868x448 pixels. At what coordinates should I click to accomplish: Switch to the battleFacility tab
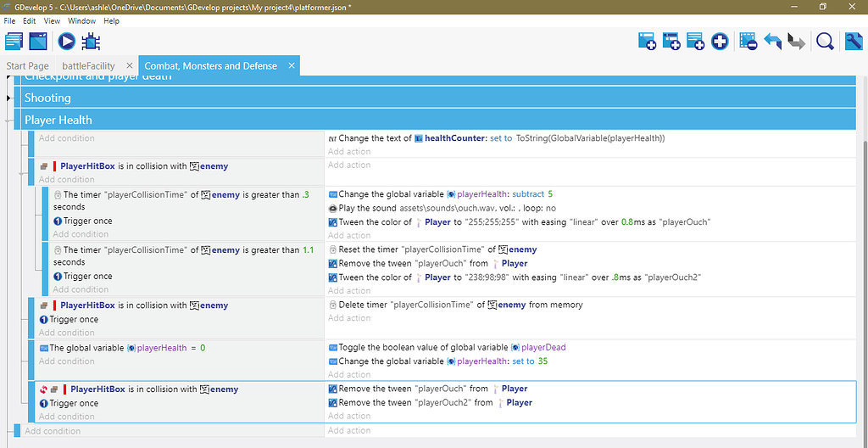[x=88, y=65]
